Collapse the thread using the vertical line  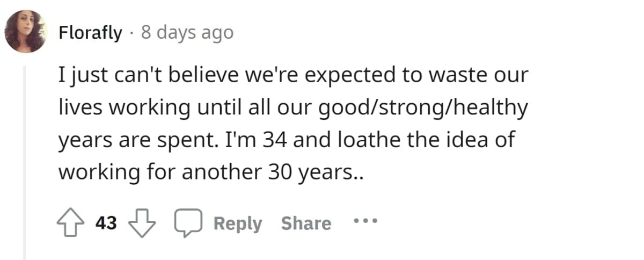point(24,161)
